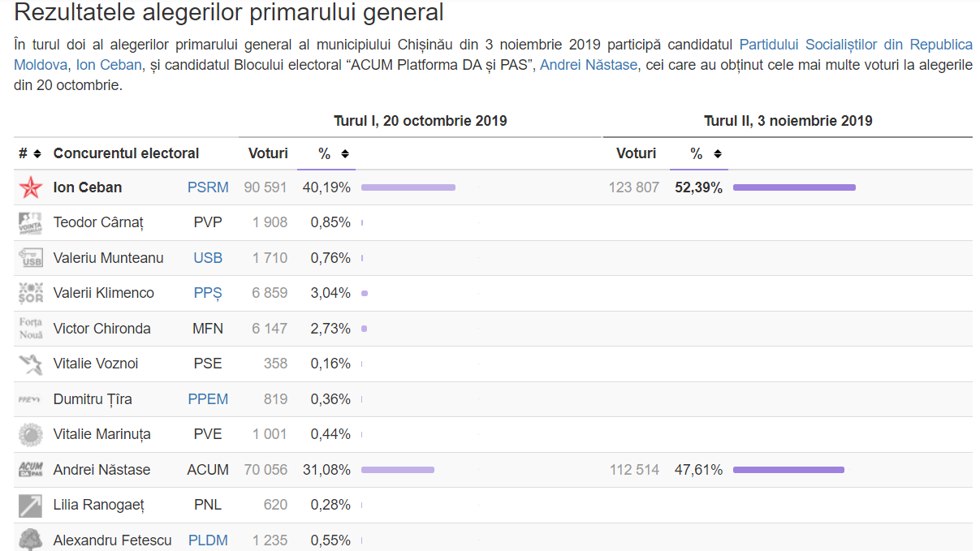This screenshot has width=980, height=551.
Task: Sort by Turul II percentage column
Action: pyautogui.click(x=706, y=153)
